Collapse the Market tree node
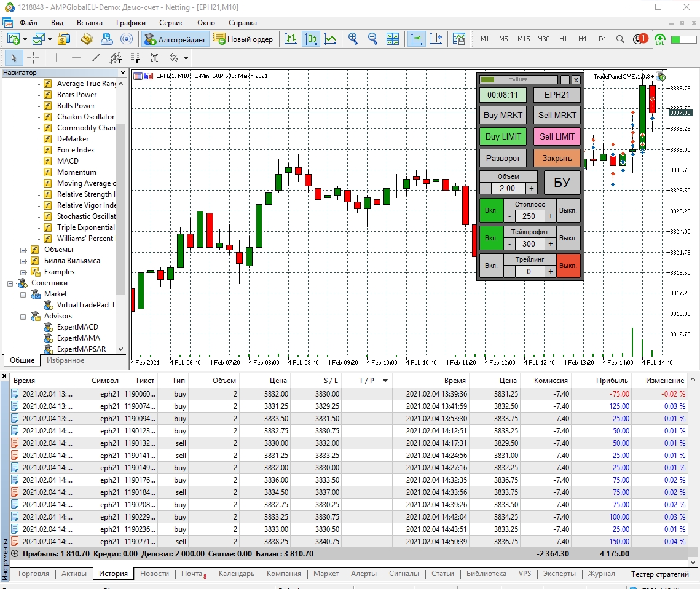The image size is (700, 589). click(x=23, y=294)
